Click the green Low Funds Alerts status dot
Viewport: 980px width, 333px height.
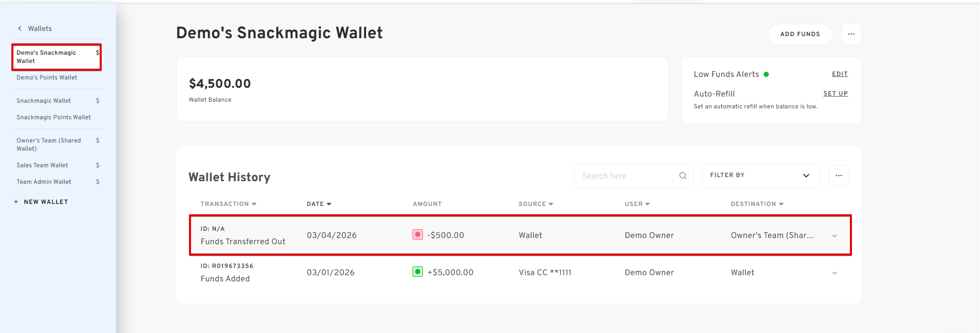766,74
